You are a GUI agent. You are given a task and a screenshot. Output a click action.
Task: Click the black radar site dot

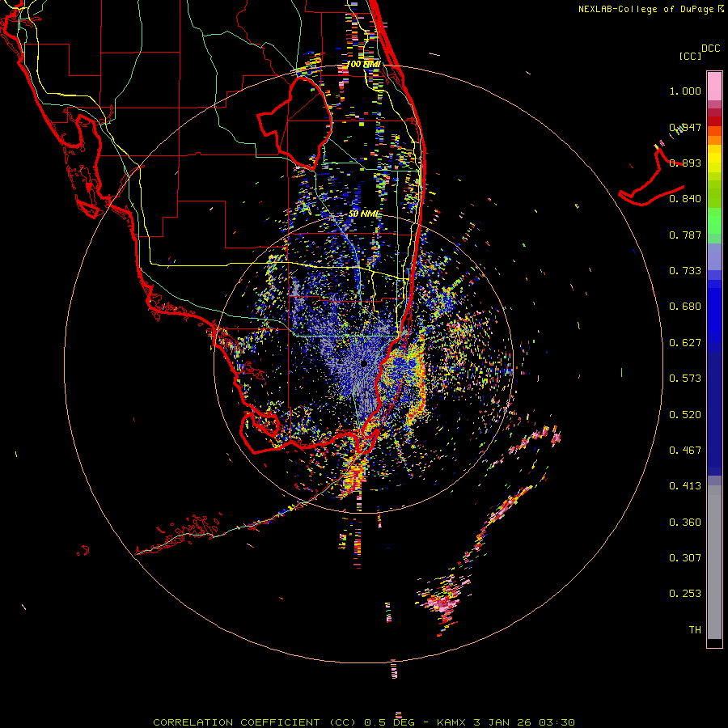(364, 363)
